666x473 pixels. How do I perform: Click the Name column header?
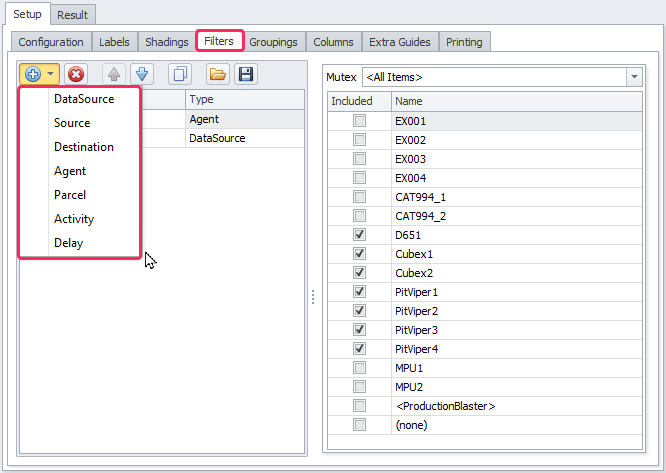pyautogui.click(x=515, y=101)
